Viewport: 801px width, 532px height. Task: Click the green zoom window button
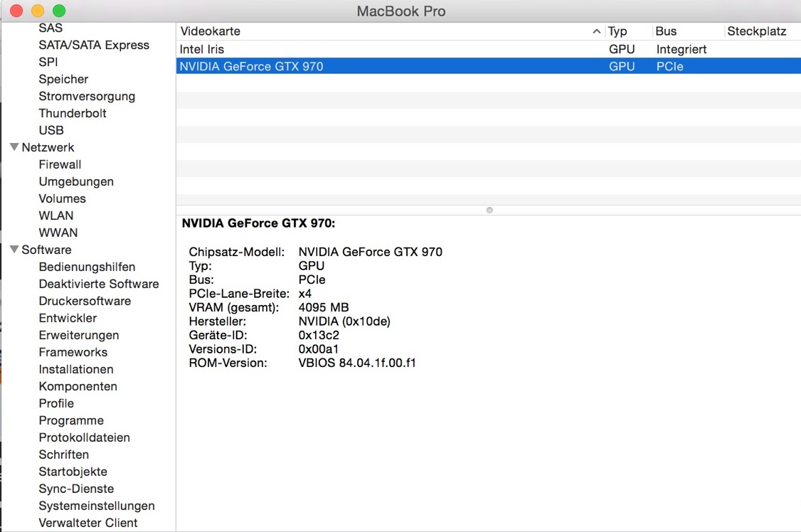point(59,11)
